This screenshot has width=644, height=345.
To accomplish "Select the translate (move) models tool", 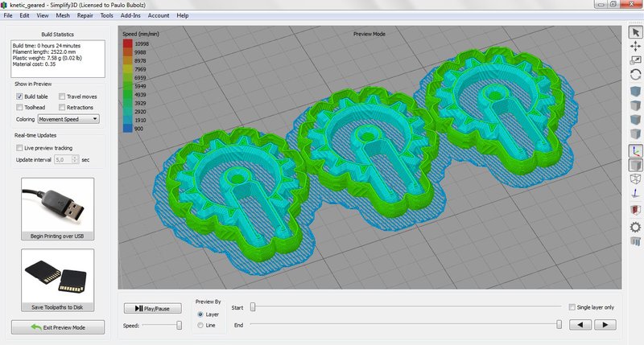I will click(635, 46).
